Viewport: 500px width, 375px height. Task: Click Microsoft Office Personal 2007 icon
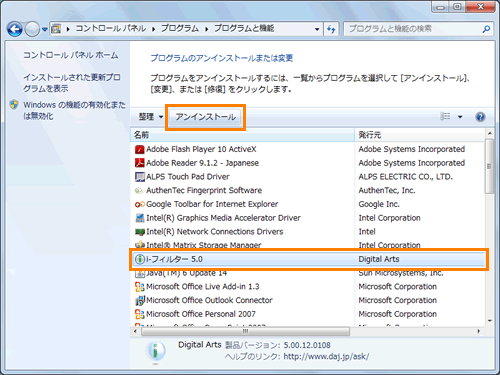(140, 314)
